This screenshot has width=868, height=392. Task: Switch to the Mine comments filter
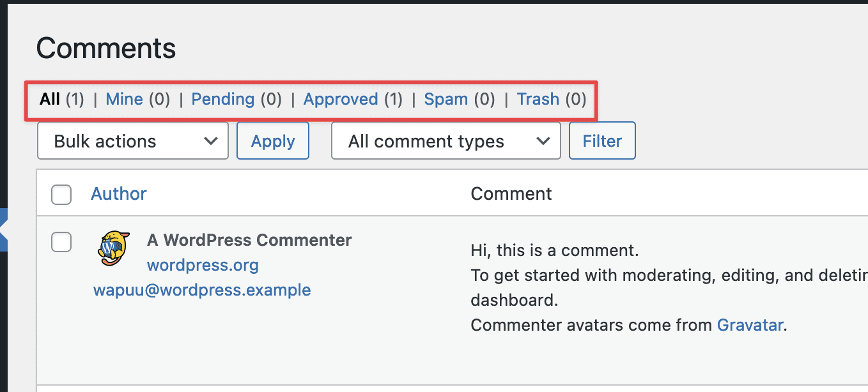click(124, 100)
